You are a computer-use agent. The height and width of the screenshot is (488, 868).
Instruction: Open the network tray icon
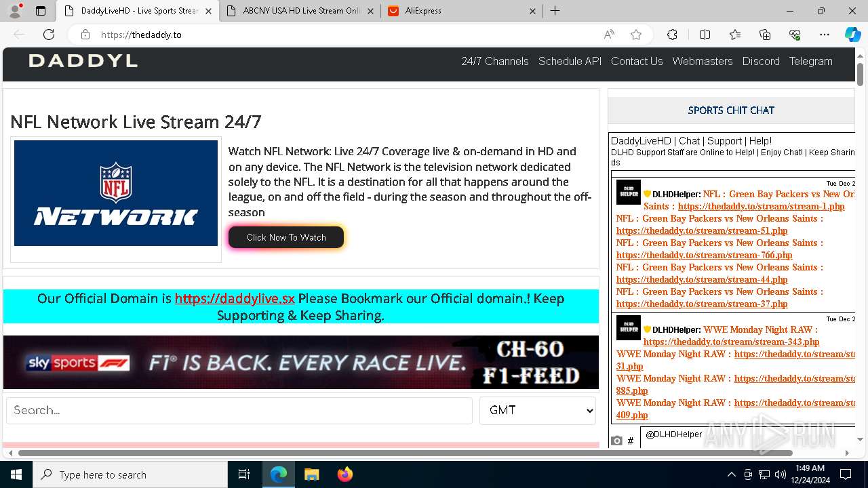(x=764, y=474)
